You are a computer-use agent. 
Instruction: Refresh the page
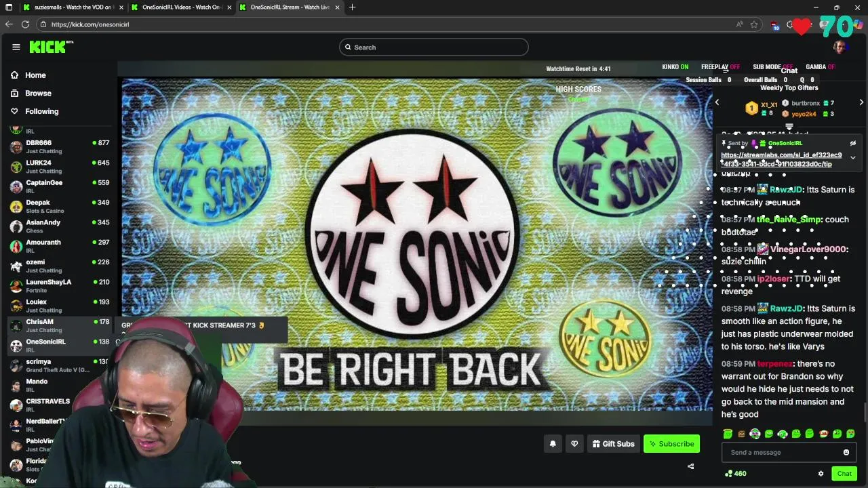pos(25,24)
